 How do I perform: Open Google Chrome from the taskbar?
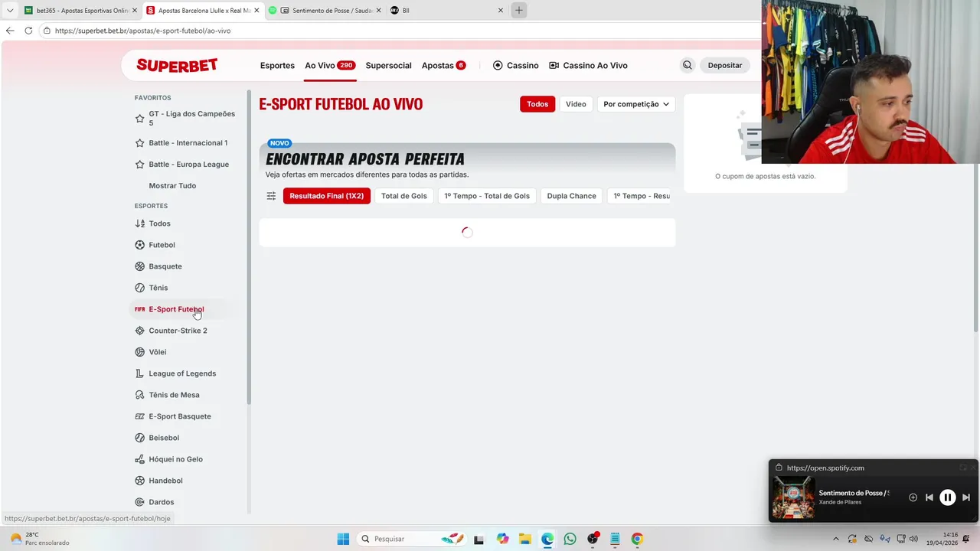(637, 539)
